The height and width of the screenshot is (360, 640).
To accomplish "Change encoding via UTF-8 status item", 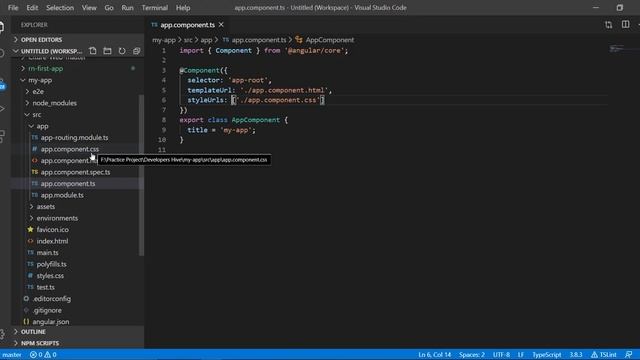I will 501,355.
